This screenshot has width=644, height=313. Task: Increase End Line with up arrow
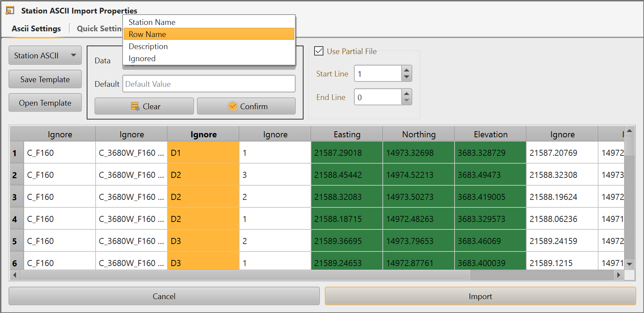click(407, 94)
